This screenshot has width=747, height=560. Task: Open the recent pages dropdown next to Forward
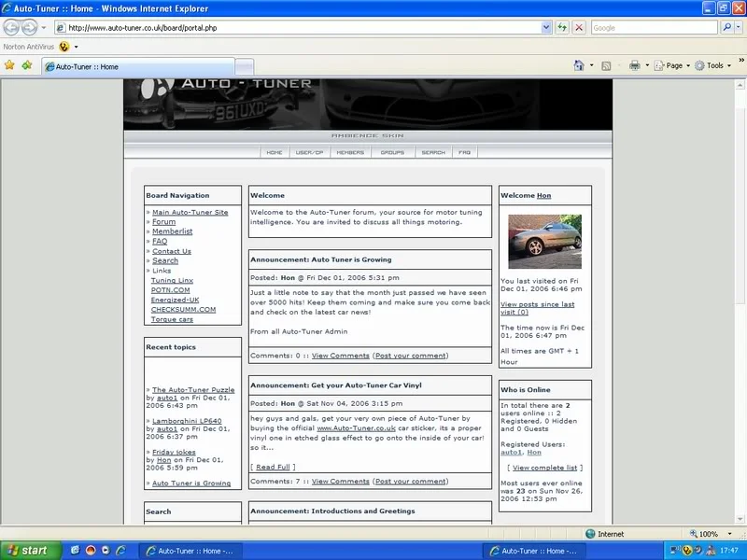43,28
